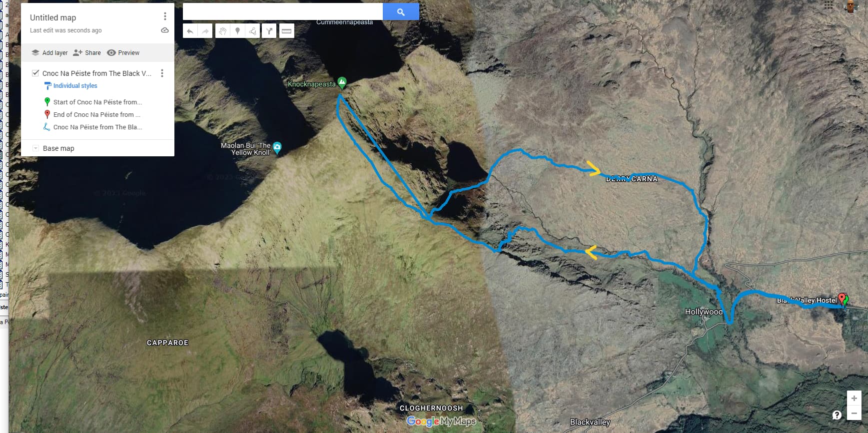868x433 pixels.
Task: Open map Preview
Action: (123, 52)
